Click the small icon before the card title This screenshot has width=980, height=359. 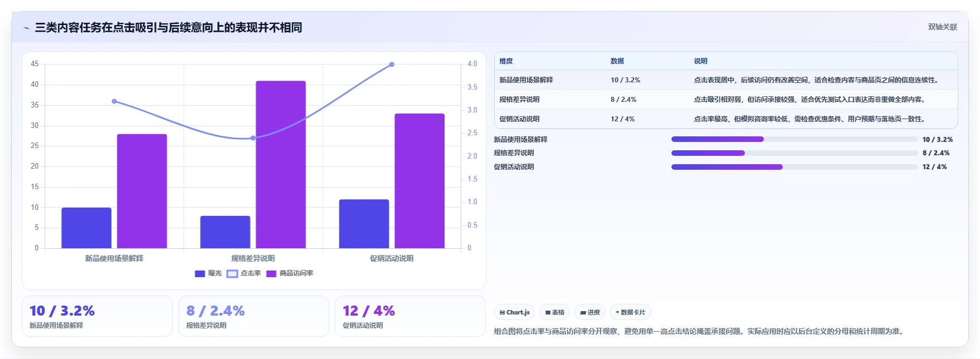click(x=26, y=28)
